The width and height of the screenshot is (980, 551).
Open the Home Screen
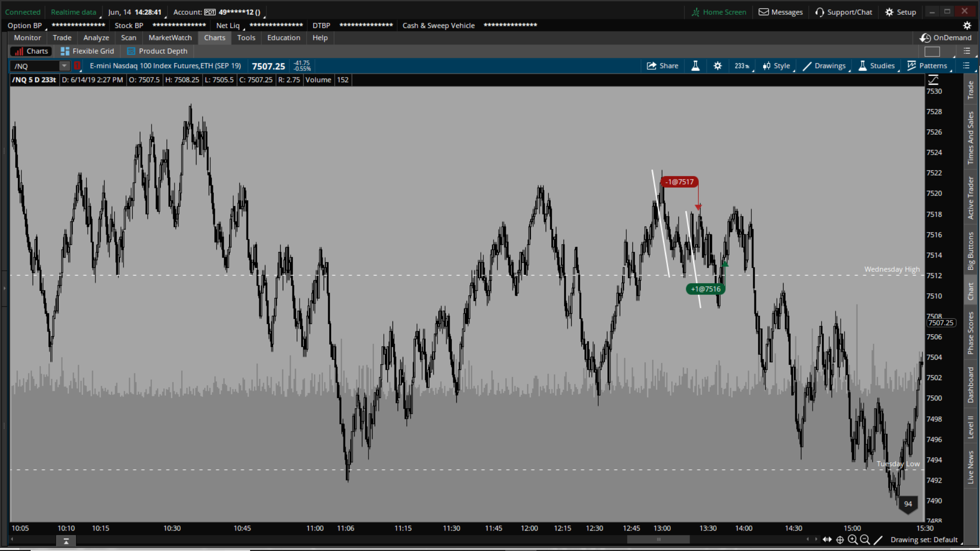[719, 12]
